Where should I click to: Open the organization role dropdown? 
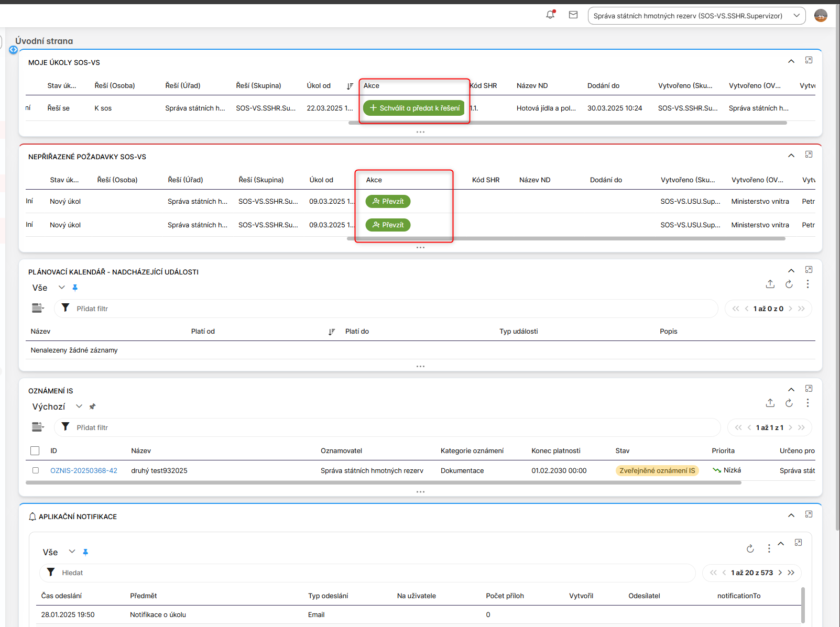[x=696, y=16]
